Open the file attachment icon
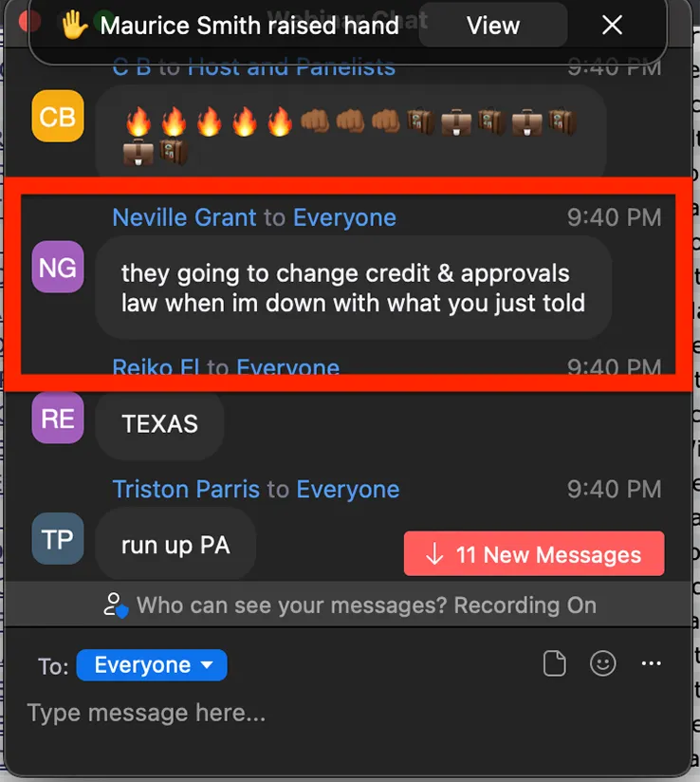This screenshot has width=700, height=782. pyautogui.click(x=554, y=663)
